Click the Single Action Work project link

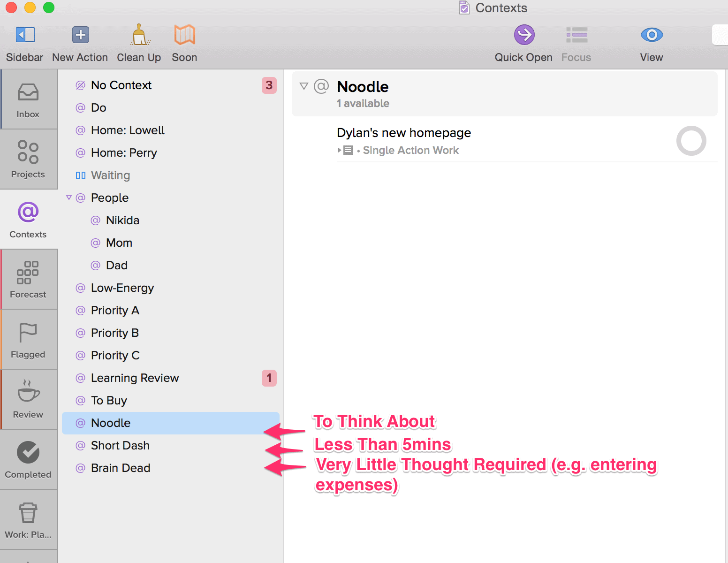411,150
